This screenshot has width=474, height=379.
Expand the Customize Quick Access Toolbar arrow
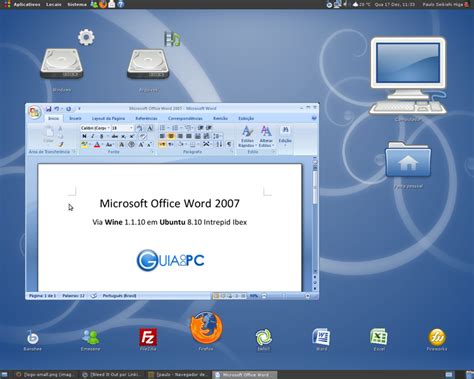(79, 109)
